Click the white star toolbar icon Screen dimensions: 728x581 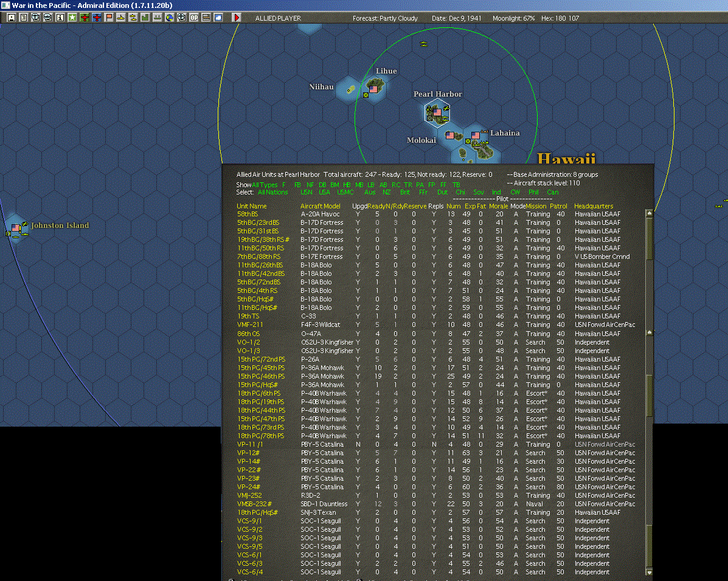point(72,18)
